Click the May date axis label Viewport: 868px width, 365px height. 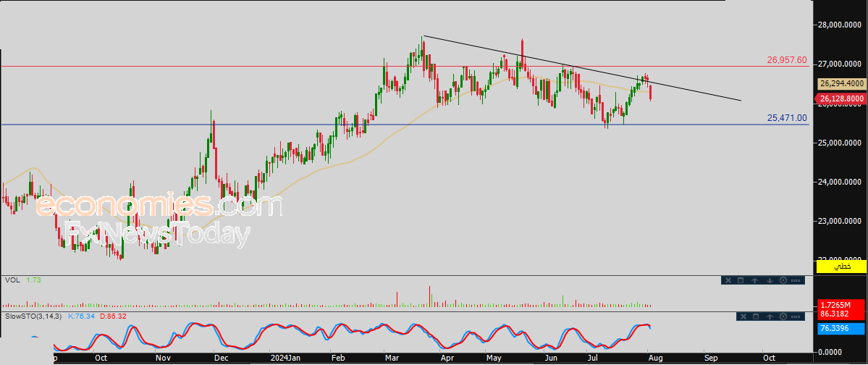(494, 359)
